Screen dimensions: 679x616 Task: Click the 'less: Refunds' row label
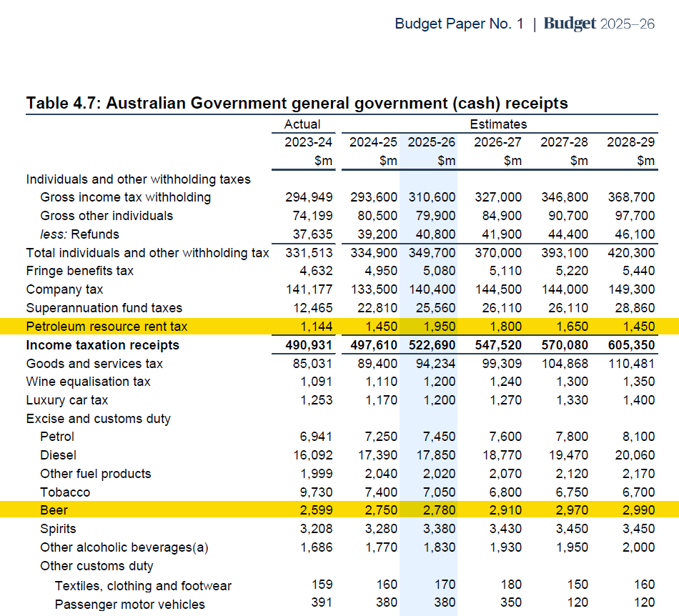[x=79, y=234]
